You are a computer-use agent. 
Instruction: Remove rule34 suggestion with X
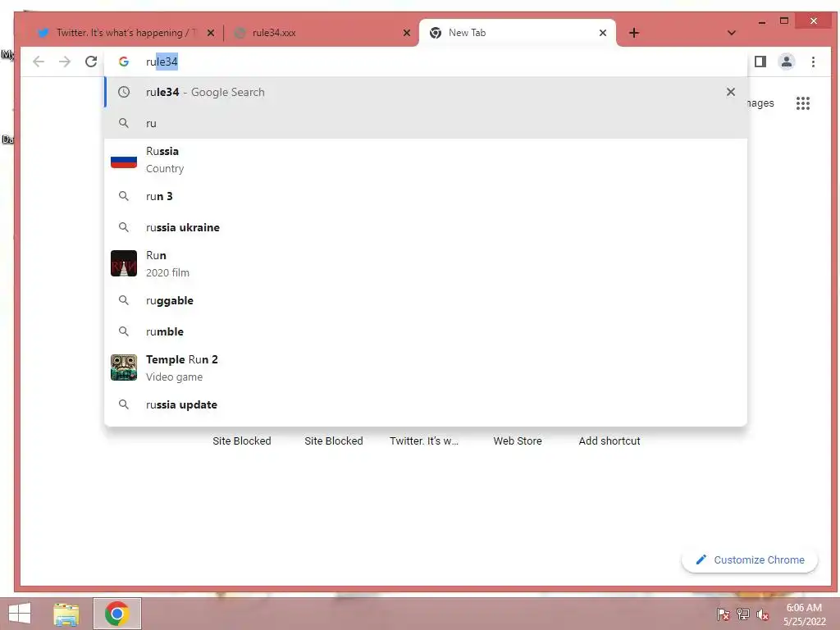pos(730,92)
